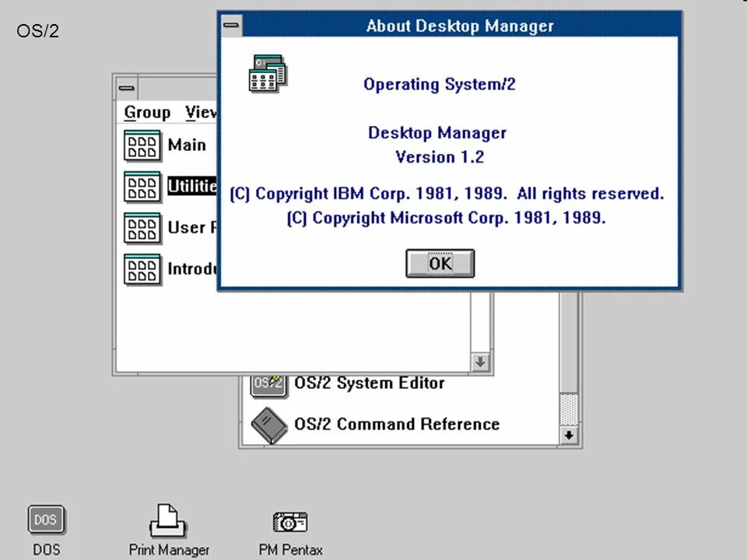Open the Group menu in Desktop Manager

(x=147, y=112)
